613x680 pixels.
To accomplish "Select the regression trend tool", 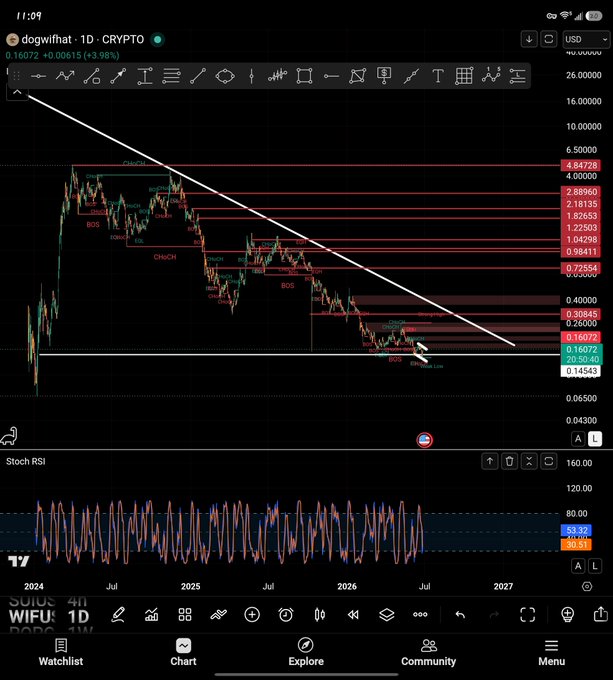I will [411, 76].
